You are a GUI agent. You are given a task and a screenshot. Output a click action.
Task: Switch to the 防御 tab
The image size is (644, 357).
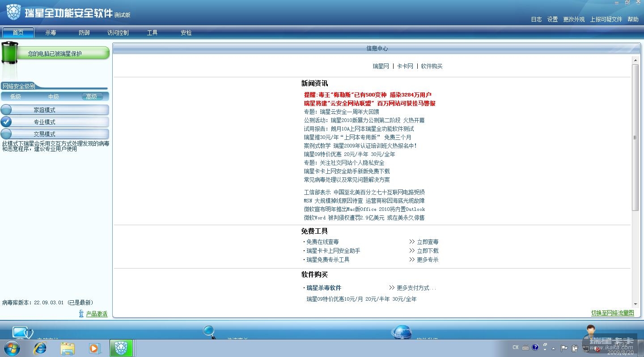point(84,33)
